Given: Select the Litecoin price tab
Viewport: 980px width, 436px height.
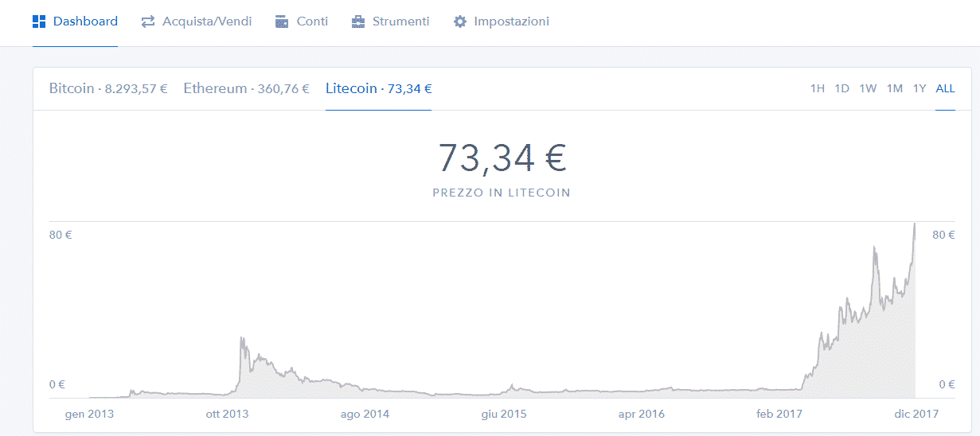Looking at the screenshot, I should [378, 88].
